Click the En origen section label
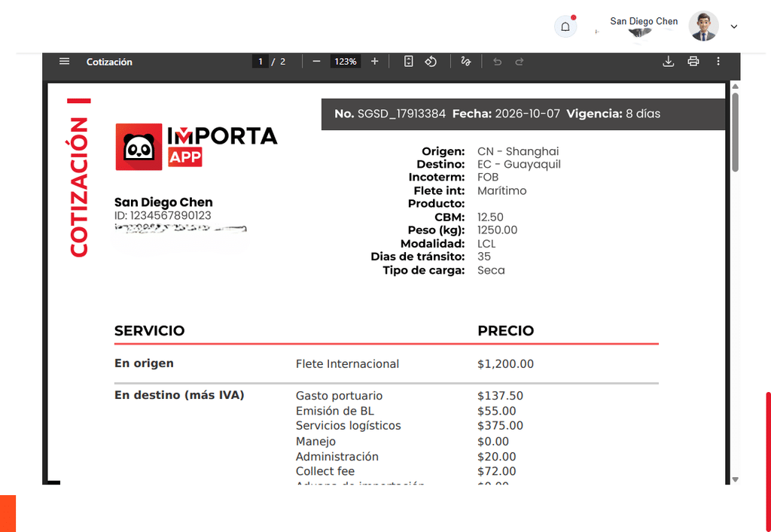The height and width of the screenshot is (532, 771). tap(144, 363)
